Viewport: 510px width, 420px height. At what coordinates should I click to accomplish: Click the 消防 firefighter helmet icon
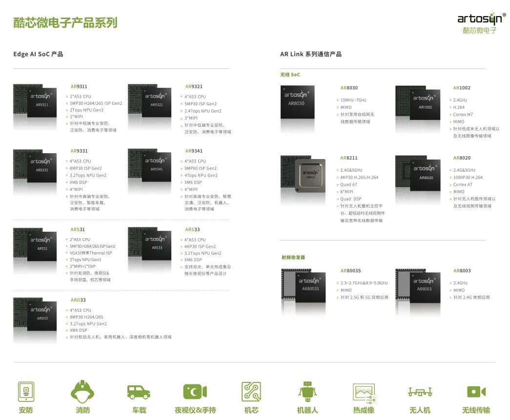82,391
